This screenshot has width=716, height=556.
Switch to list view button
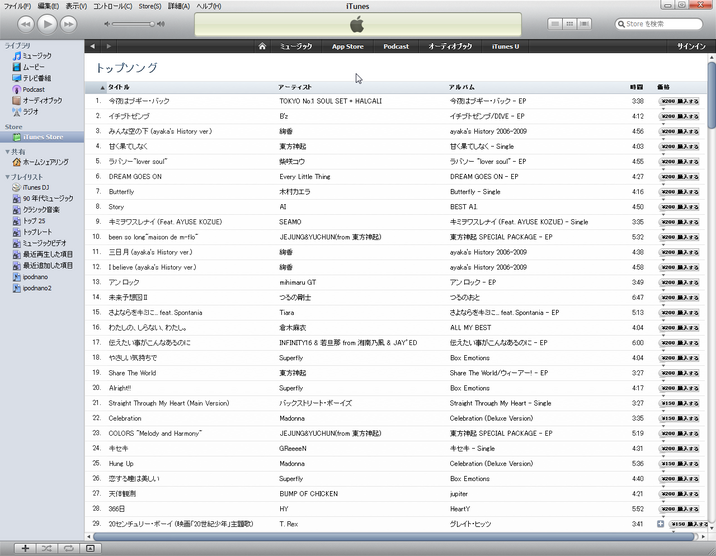pyautogui.click(x=555, y=24)
